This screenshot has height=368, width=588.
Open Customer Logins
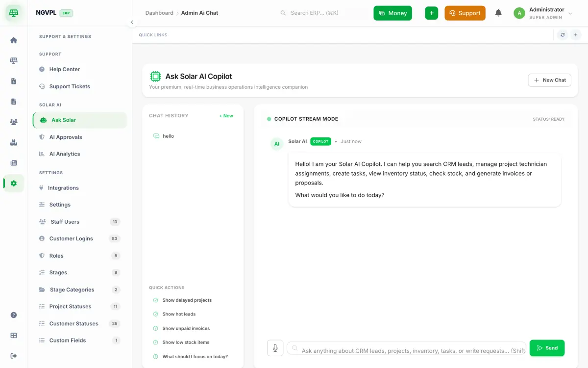(79, 238)
